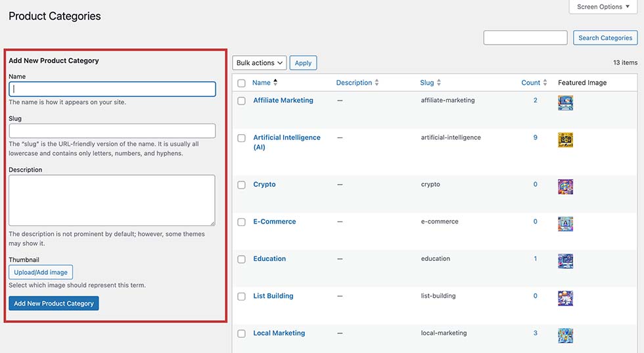Click the Add New Product Category button
Screen dimensions: 644x353
54,303
